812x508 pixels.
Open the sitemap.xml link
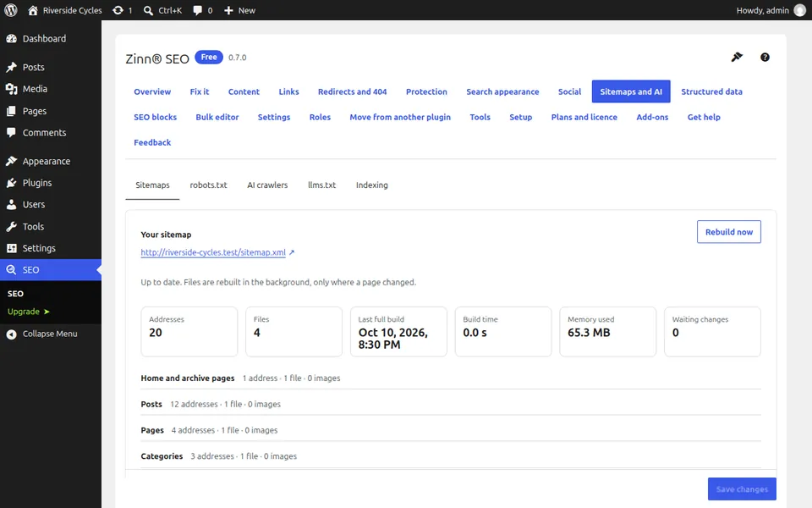pos(213,252)
